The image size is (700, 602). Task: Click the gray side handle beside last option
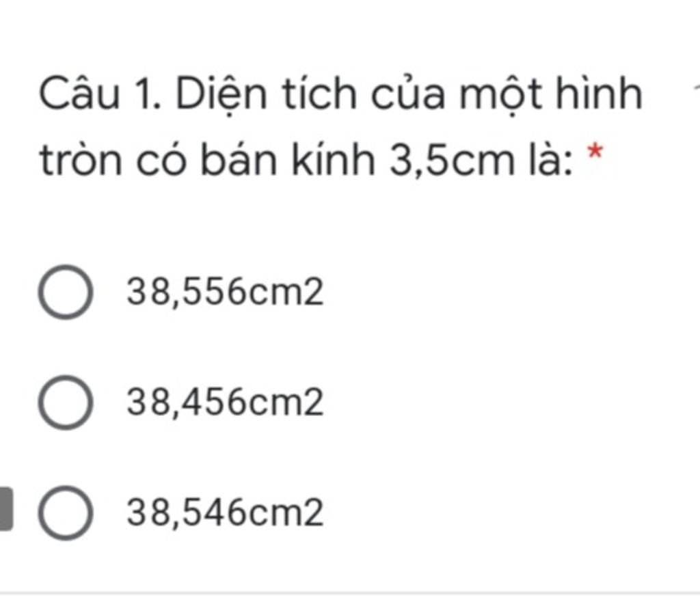point(6,509)
